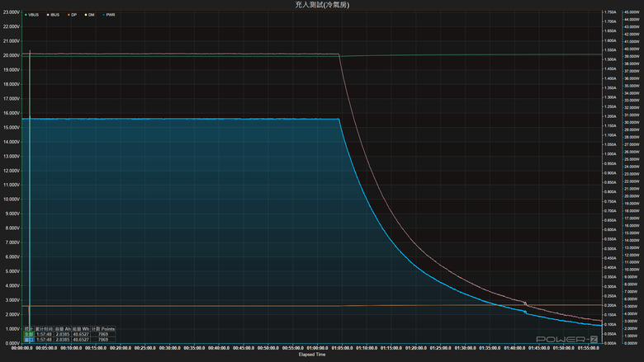Click the 01:00:00.0 tick on the time axis
Viewport: 644px width, 362px height.
tap(318, 348)
